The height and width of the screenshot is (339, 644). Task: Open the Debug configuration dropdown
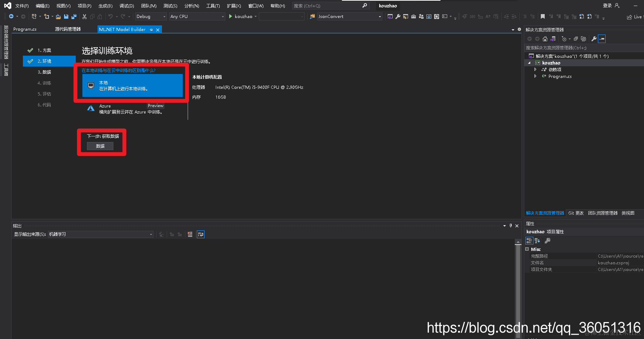point(151,17)
